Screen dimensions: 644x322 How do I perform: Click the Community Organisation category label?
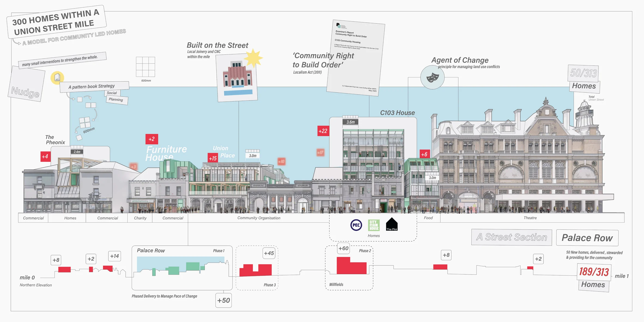tap(259, 218)
